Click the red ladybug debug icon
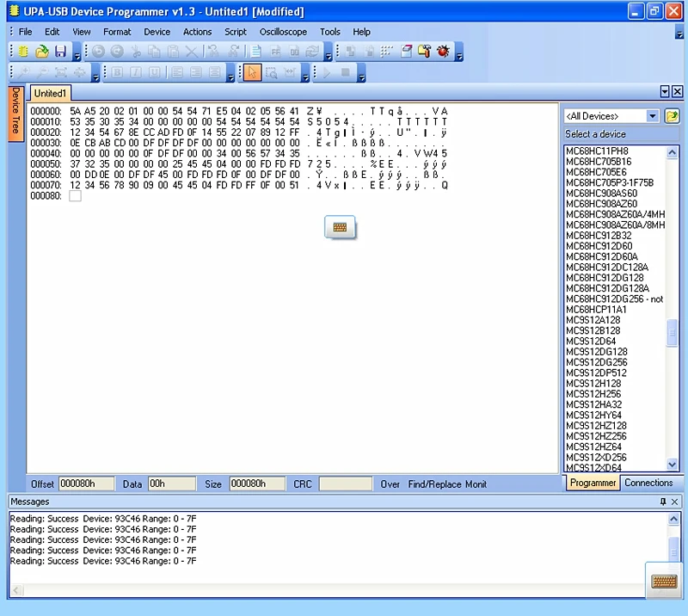 click(443, 52)
